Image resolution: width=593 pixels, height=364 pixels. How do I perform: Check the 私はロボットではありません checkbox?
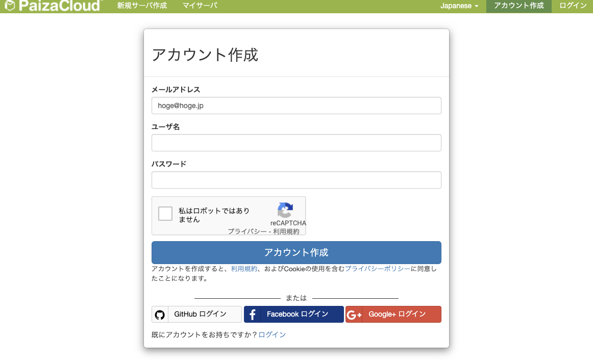[165, 214]
